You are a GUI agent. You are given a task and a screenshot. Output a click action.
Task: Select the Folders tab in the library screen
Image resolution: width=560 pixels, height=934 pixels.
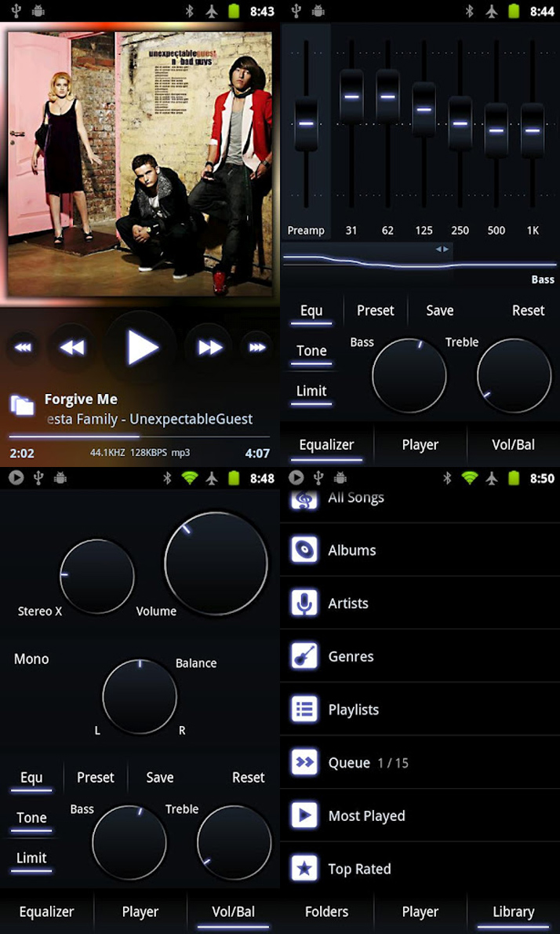(x=327, y=912)
